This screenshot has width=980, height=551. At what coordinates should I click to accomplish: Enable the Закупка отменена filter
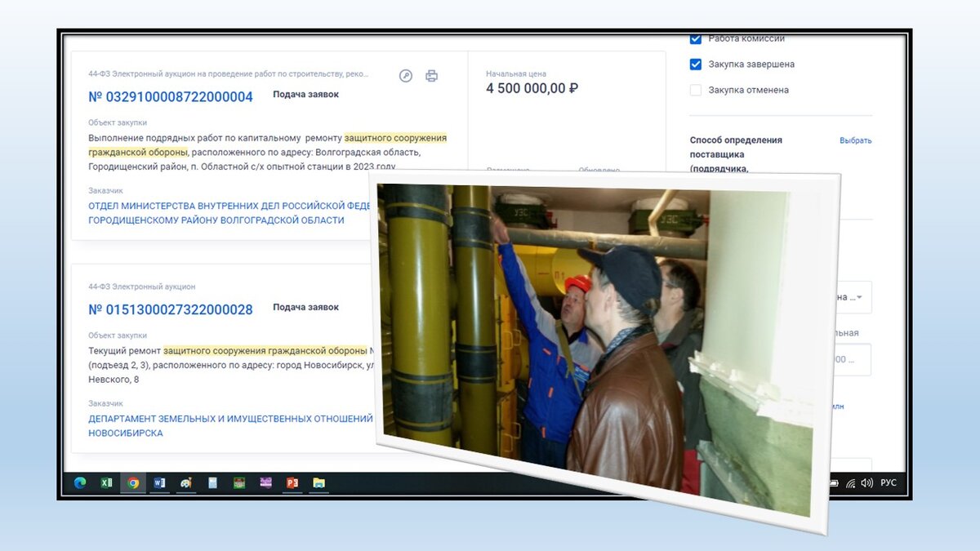(696, 90)
